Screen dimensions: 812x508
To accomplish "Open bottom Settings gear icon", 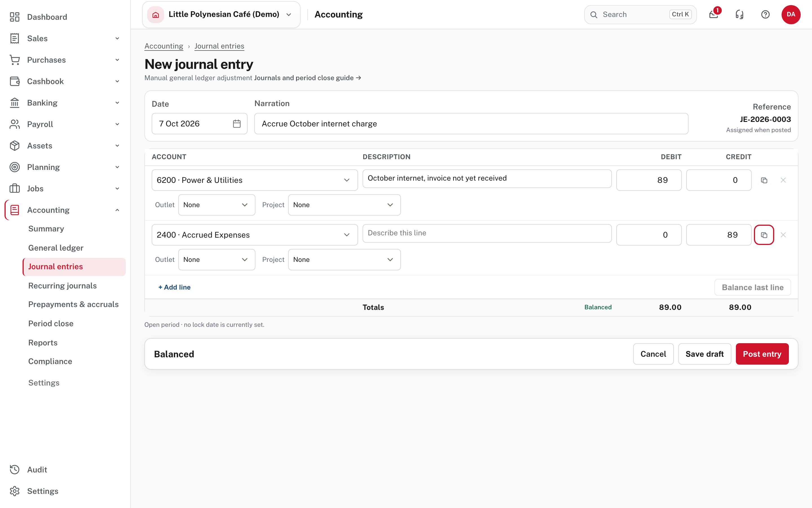I will click(14, 491).
